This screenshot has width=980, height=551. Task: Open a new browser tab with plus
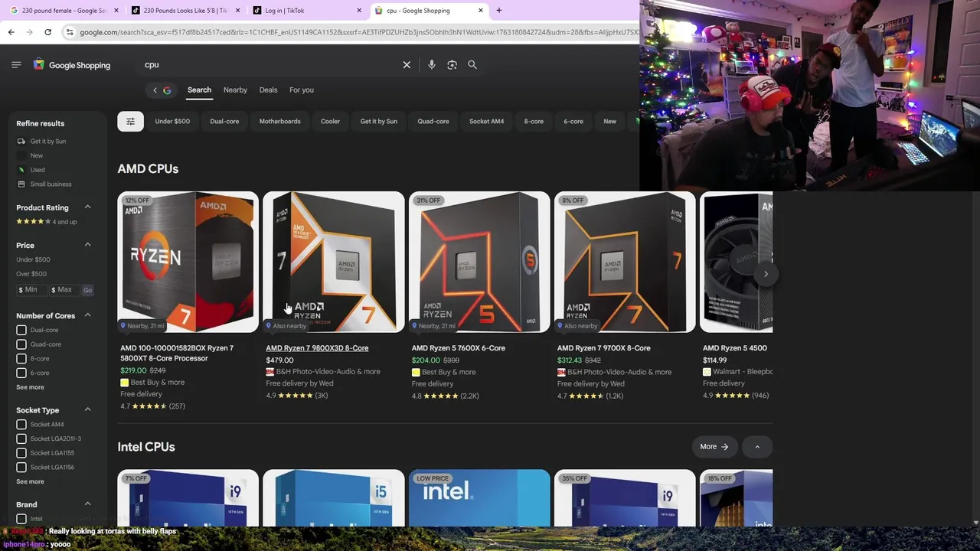pos(498,11)
